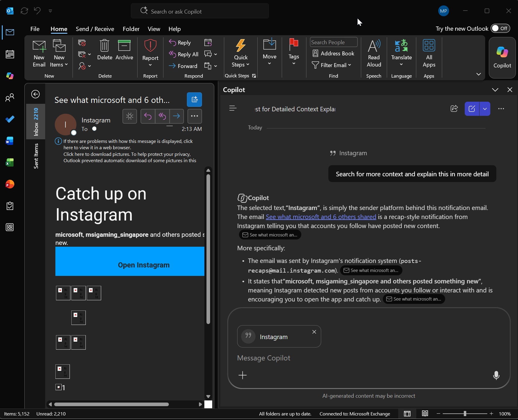Open Copilot pane more options ellipsis
518x420 pixels.
pyautogui.click(x=501, y=109)
